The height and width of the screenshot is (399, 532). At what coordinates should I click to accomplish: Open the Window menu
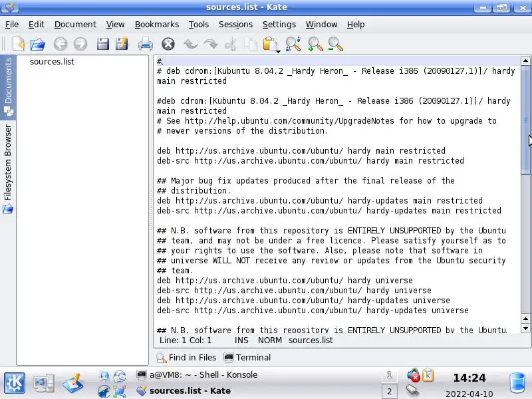(x=322, y=25)
